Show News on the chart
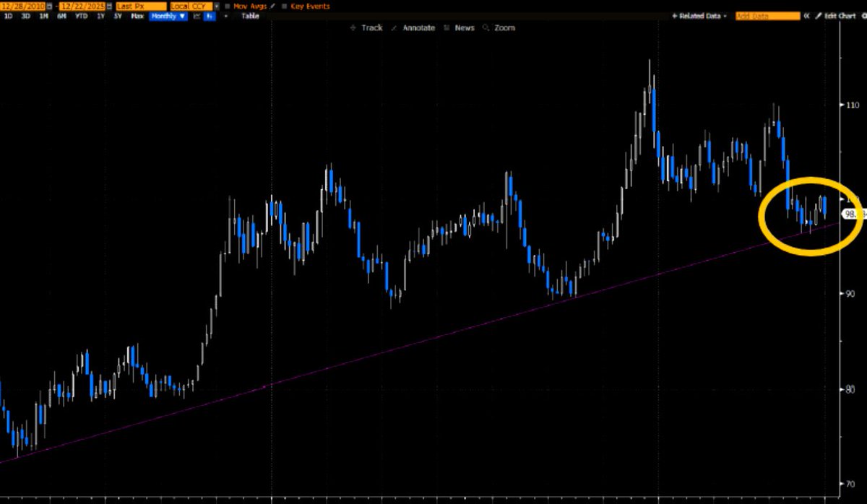Viewport: 867px width, 504px height. pos(459,27)
